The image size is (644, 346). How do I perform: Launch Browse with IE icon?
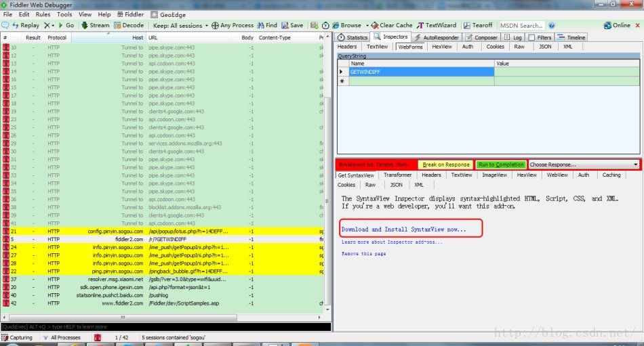(346, 26)
